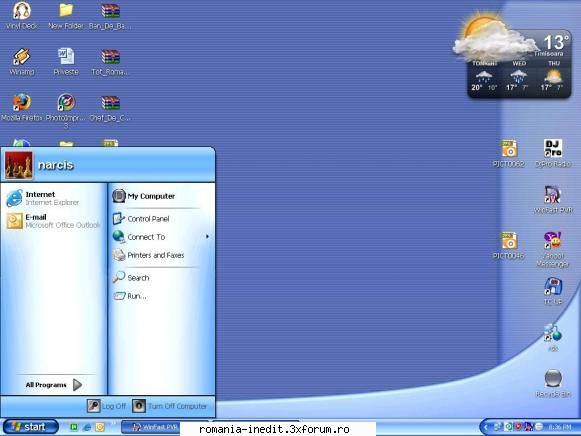
Task: Select the New Folder desktop icon
Action: click(66, 16)
